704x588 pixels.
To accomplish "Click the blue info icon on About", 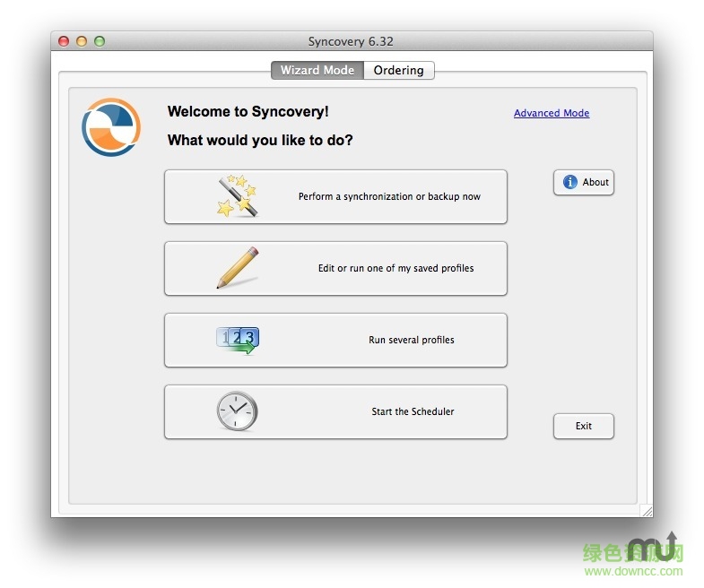I will (x=570, y=182).
